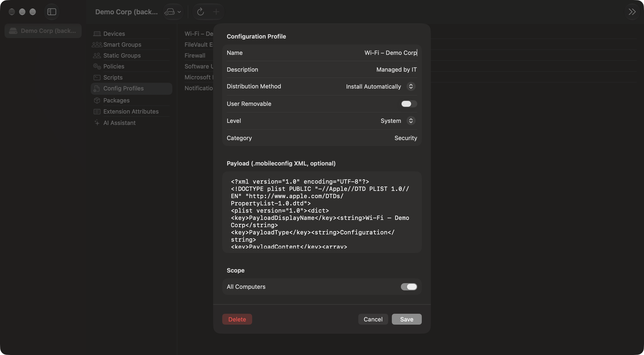The width and height of the screenshot is (644, 355).
Task: Select Config Profiles section
Action: point(132,88)
